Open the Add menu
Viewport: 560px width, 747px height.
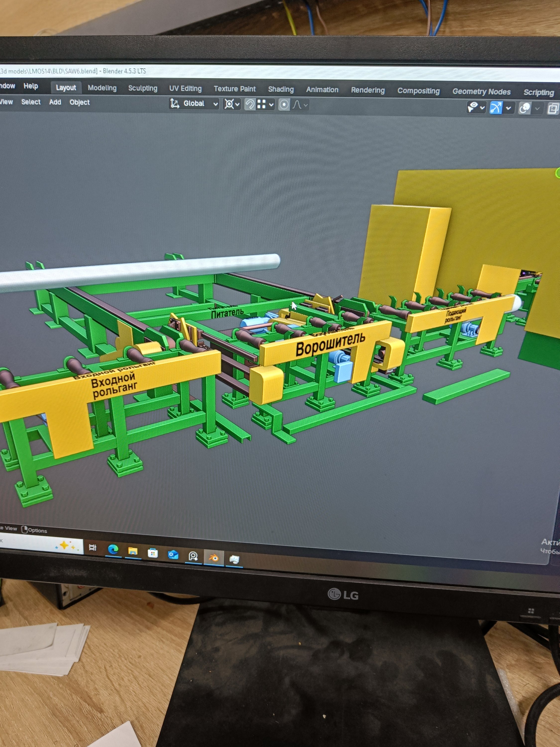[x=55, y=102]
